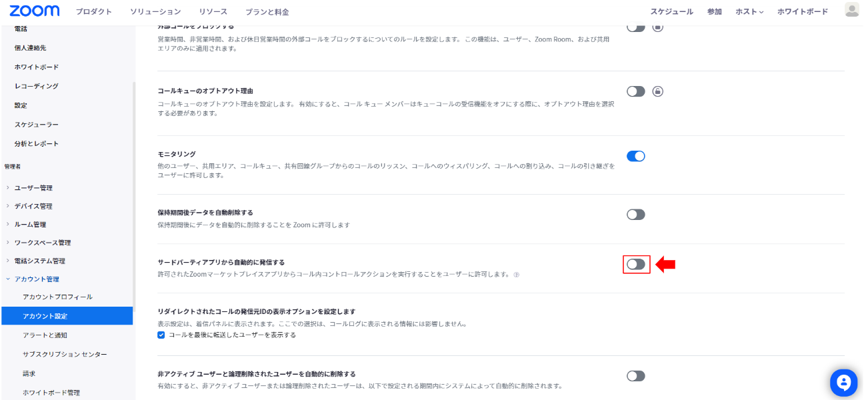Open the user profile avatar icon
Screen dimensions: 868x400
pos(851,10)
